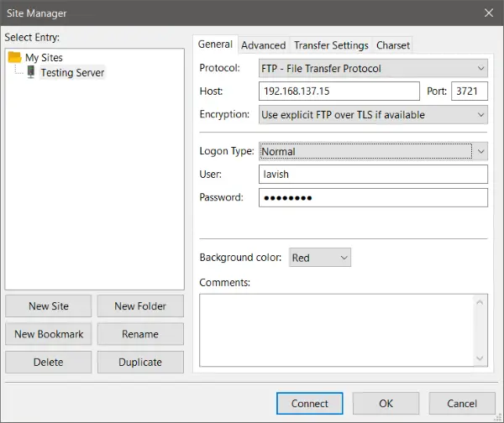Switch to the Advanced tab
Viewport: 504px width, 423px height.
tap(263, 45)
